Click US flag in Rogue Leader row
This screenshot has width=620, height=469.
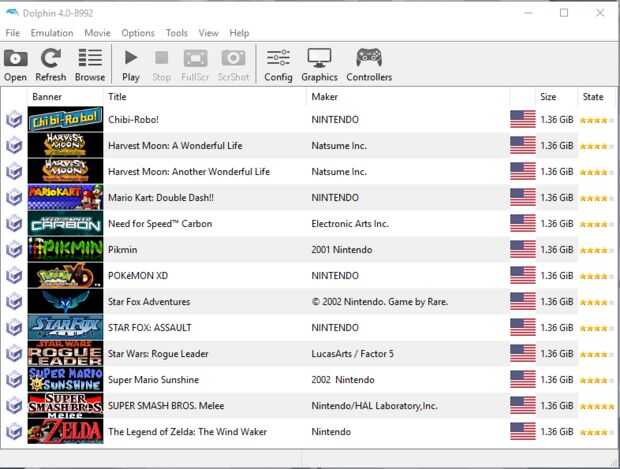tap(523, 354)
